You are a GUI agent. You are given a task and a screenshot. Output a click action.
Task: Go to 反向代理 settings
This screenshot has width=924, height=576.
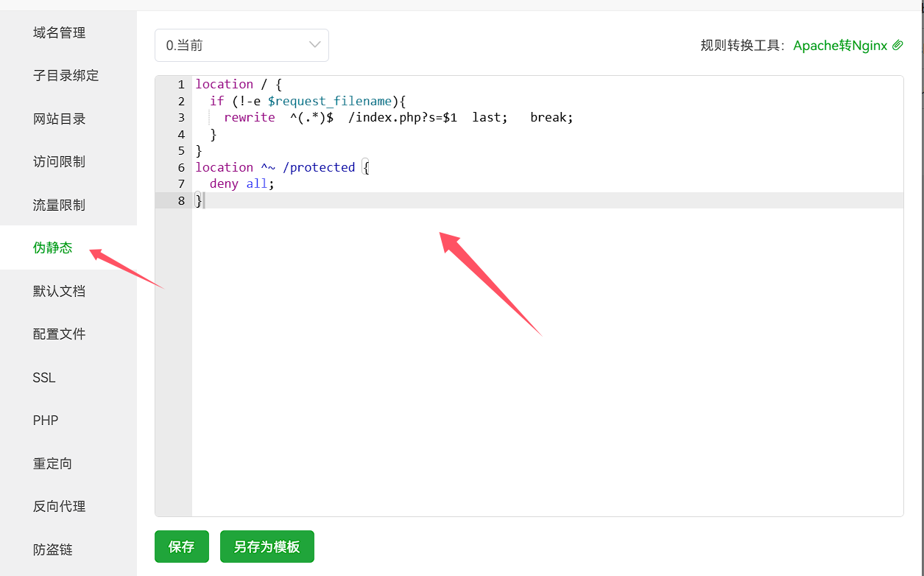[x=59, y=507]
